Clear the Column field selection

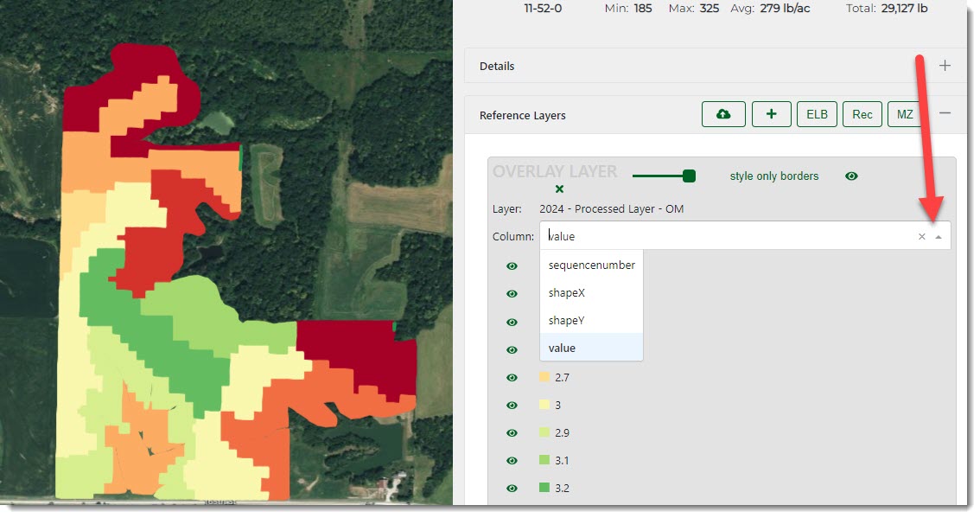[921, 236]
